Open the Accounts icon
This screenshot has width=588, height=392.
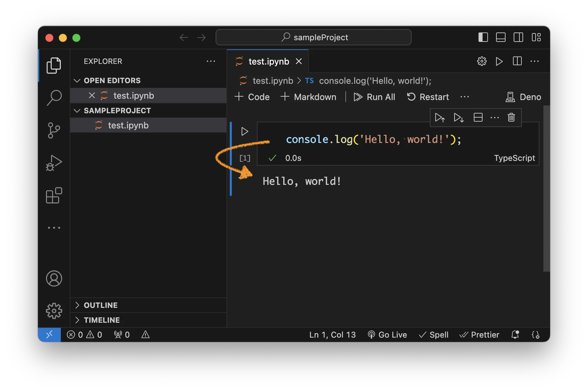point(54,278)
